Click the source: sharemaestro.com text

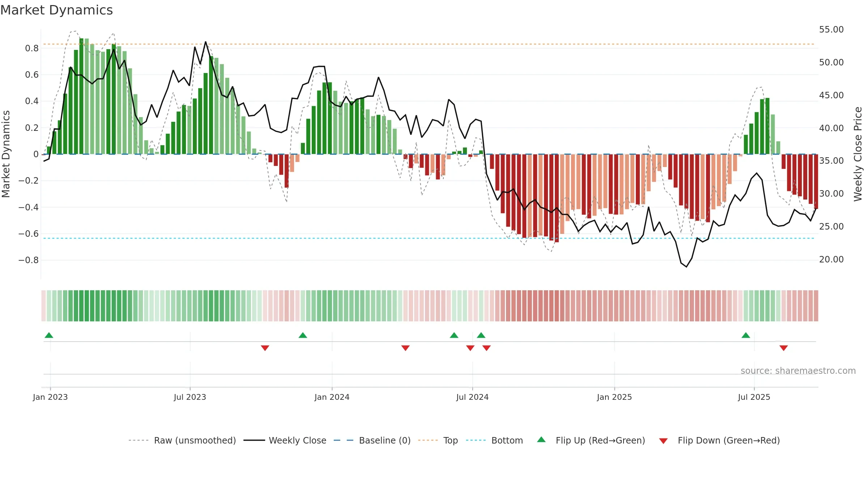pyautogui.click(x=798, y=371)
